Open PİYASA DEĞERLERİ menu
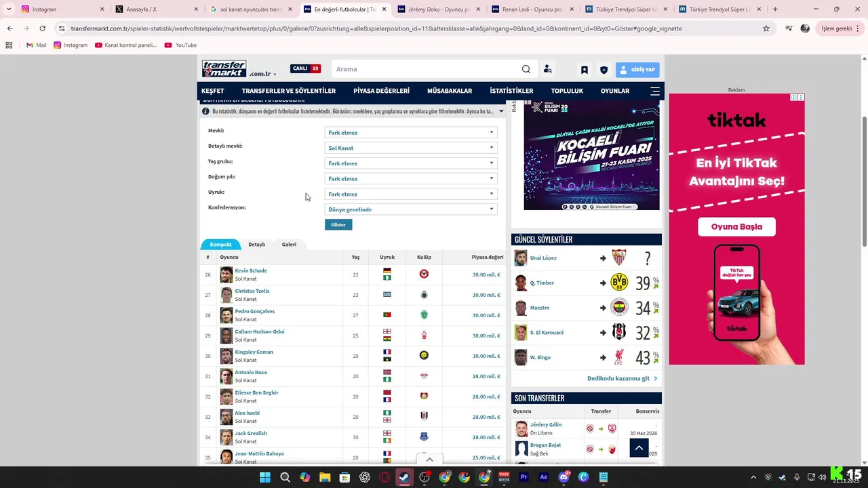 click(381, 91)
